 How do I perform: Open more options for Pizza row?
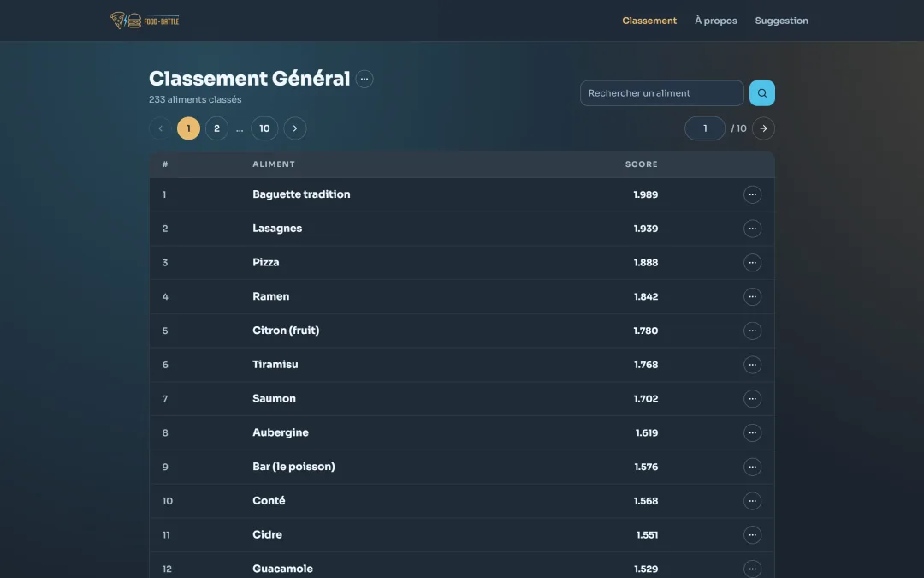click(x=753, y=263)
